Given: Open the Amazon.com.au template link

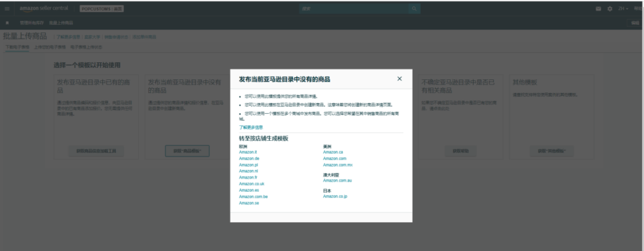Looking at the screenshot, I should [337, 181].
